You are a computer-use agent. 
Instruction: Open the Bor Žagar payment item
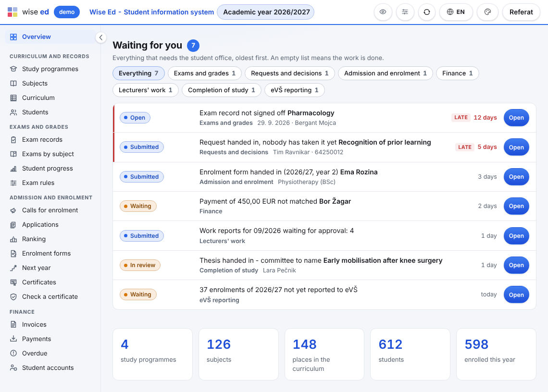click(x=516, y=206)
